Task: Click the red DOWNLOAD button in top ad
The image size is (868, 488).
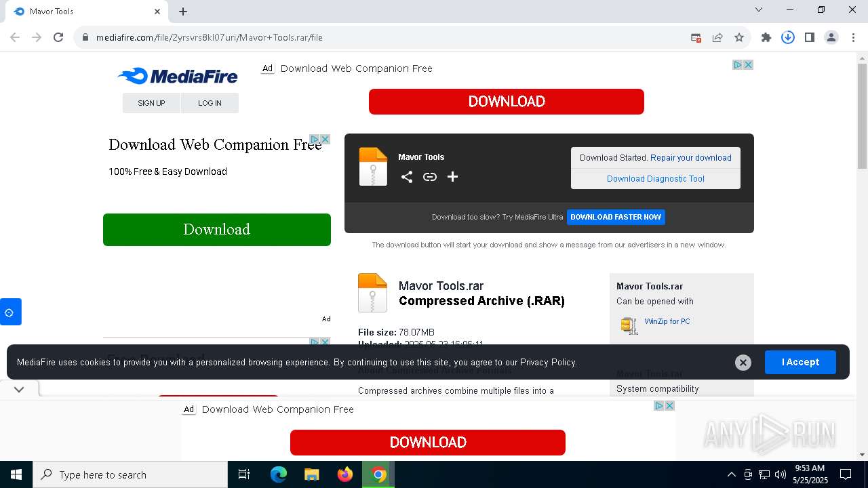Action: click(x=507, y=102)
